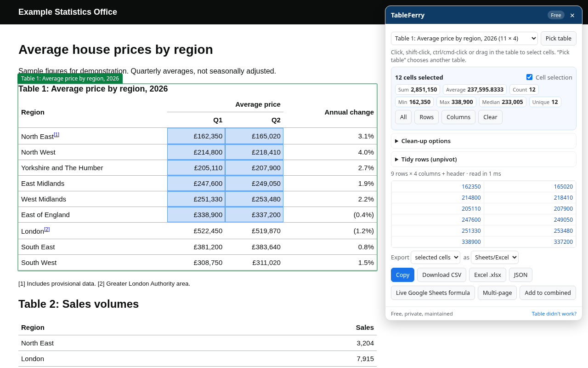Click the green Table 1 overlay label
Viewport: 588px width, 368px height.
click(70, 79)
